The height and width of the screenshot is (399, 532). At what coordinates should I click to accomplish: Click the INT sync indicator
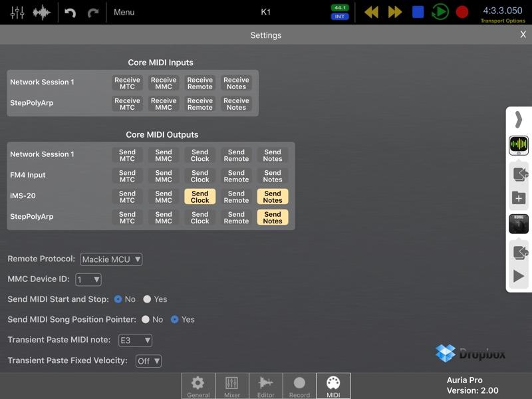pyautogui.click(x=340, y=16)
